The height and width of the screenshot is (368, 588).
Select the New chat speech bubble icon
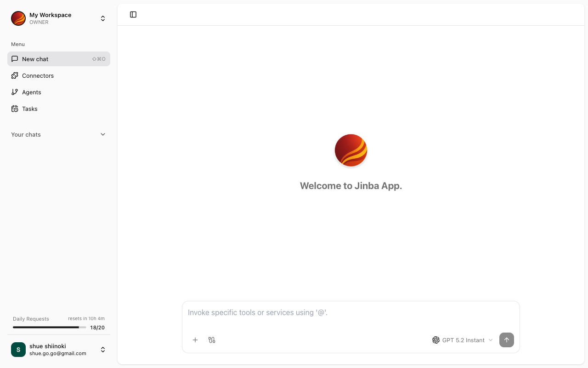point(14,59)
